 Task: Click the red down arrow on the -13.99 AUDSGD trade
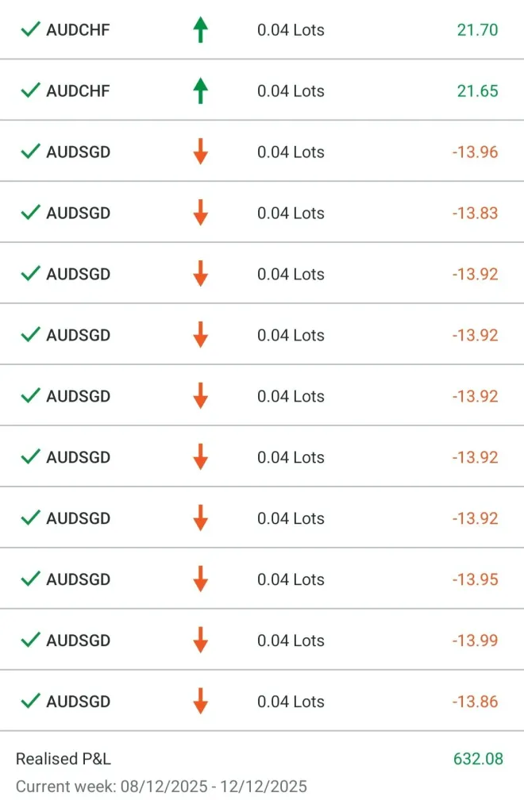[200, 641]
